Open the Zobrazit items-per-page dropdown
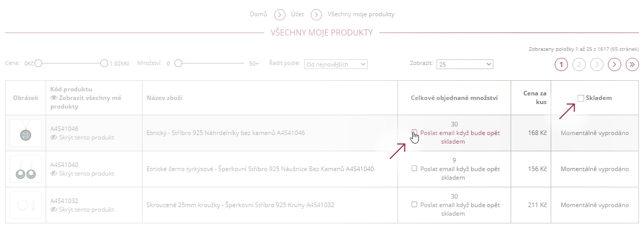 coord(465,64)
